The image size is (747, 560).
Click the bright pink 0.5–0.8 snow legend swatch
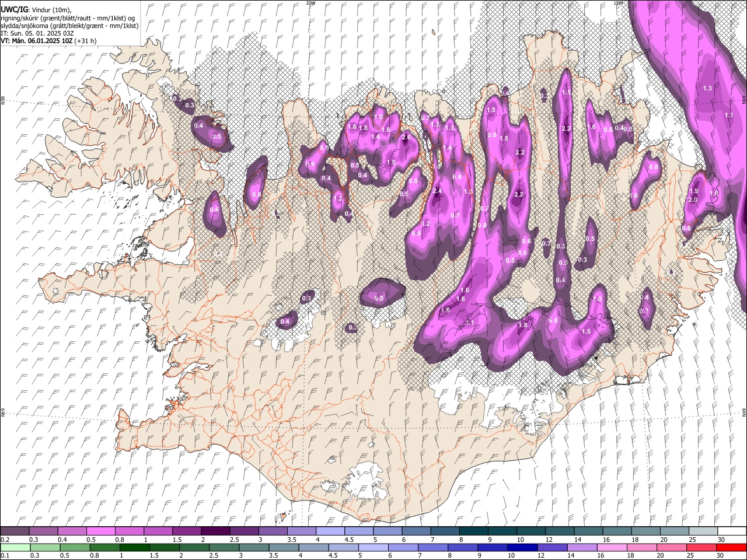[x=100, y=531]
